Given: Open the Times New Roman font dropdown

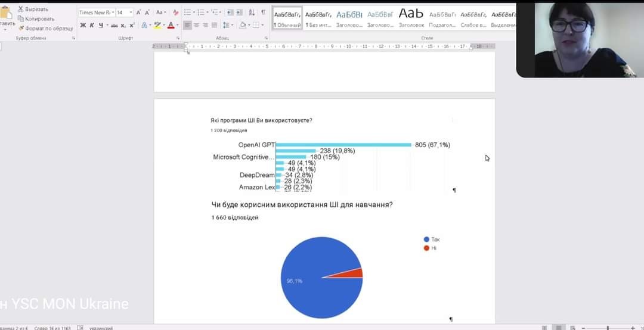Looking at the screenshot, I should click(x=113, y=12).
